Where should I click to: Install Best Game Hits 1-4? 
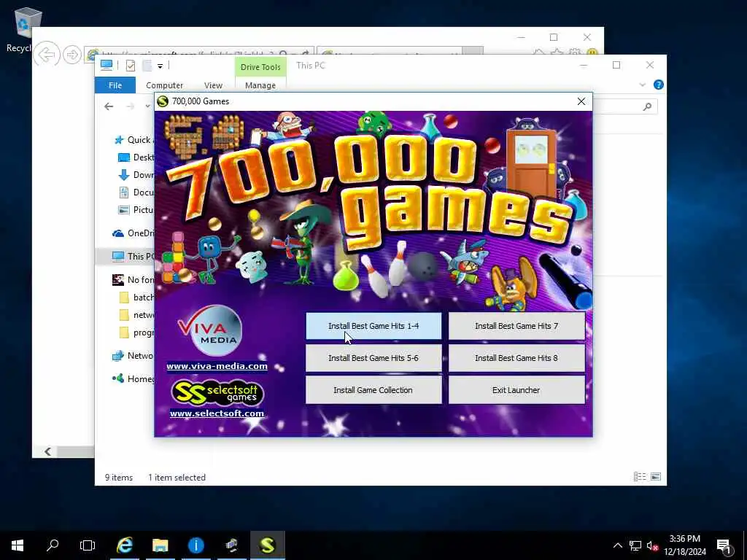[x=373, y=326]
